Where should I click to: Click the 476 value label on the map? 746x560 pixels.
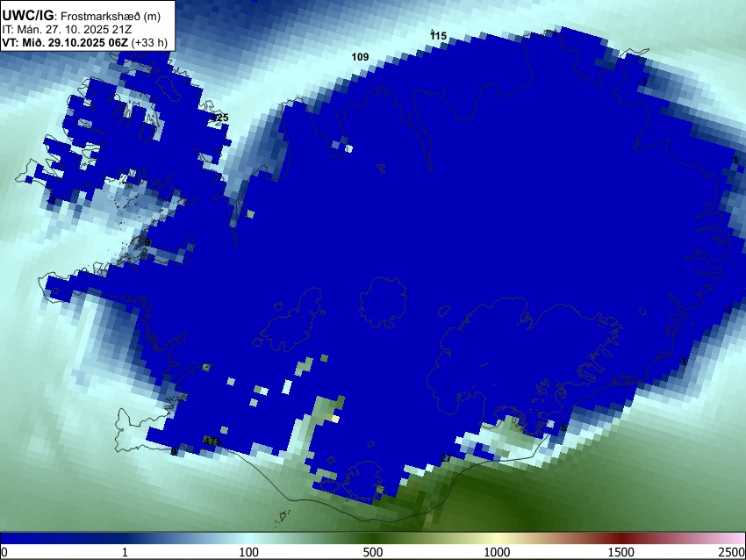click(x=212, y=442)
